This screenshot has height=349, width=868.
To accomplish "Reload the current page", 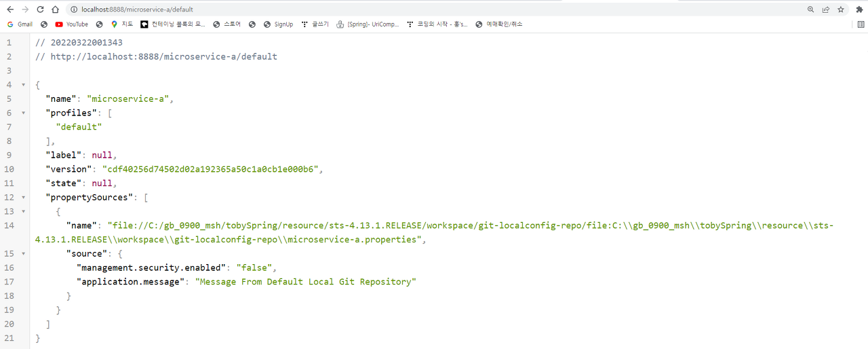I will click(40, 10).
